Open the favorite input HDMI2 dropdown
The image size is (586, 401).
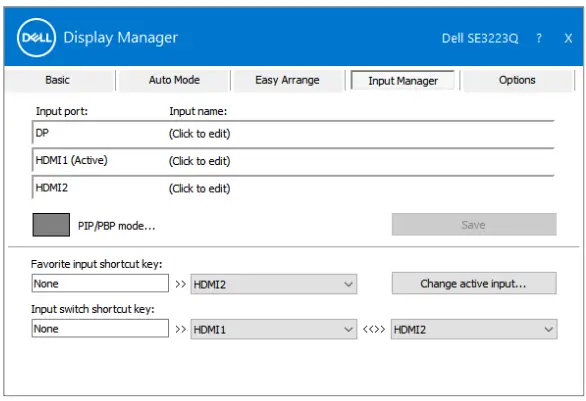[x=274, y=284]
